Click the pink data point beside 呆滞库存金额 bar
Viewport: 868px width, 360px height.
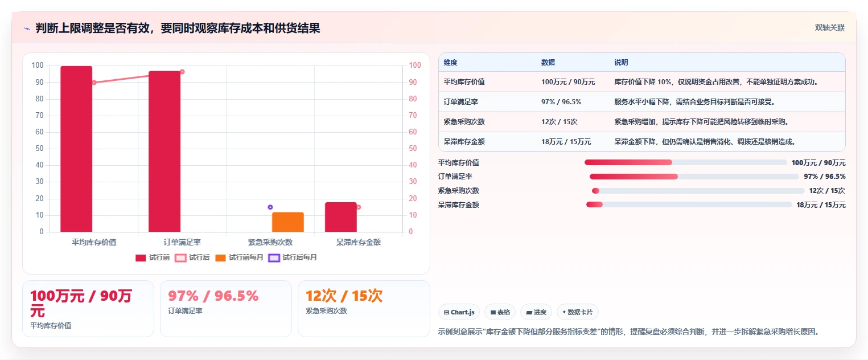tap(359, 207)
